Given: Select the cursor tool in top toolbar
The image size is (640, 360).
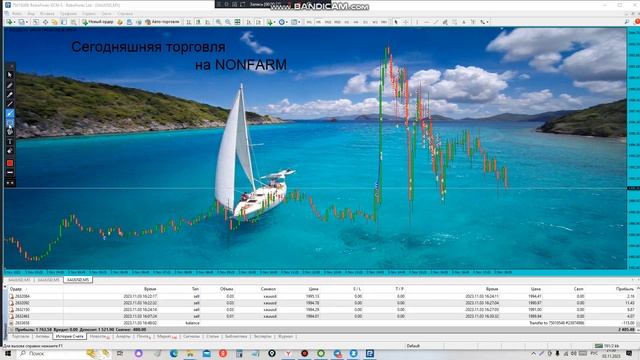Looking at the screenshot, I should [396, 22].
